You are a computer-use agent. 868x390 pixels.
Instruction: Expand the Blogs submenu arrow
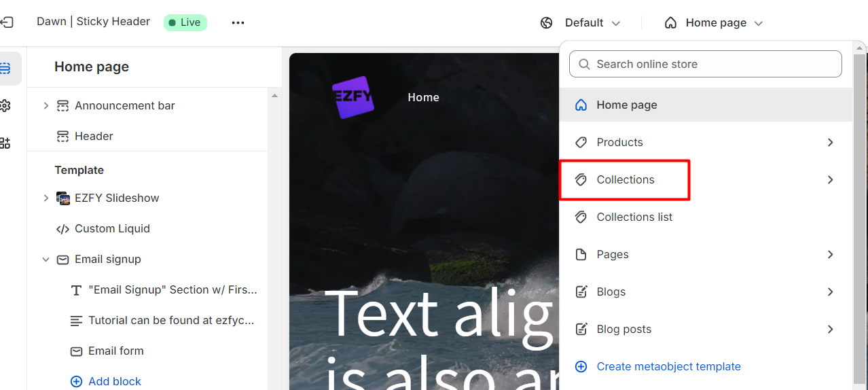click(x=830, y=291)
